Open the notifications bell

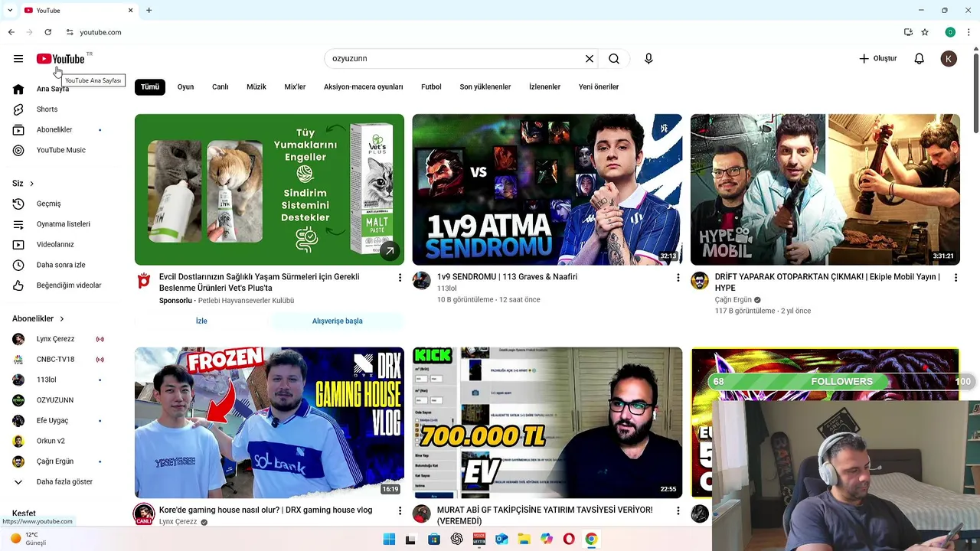(x=920, y=58)
